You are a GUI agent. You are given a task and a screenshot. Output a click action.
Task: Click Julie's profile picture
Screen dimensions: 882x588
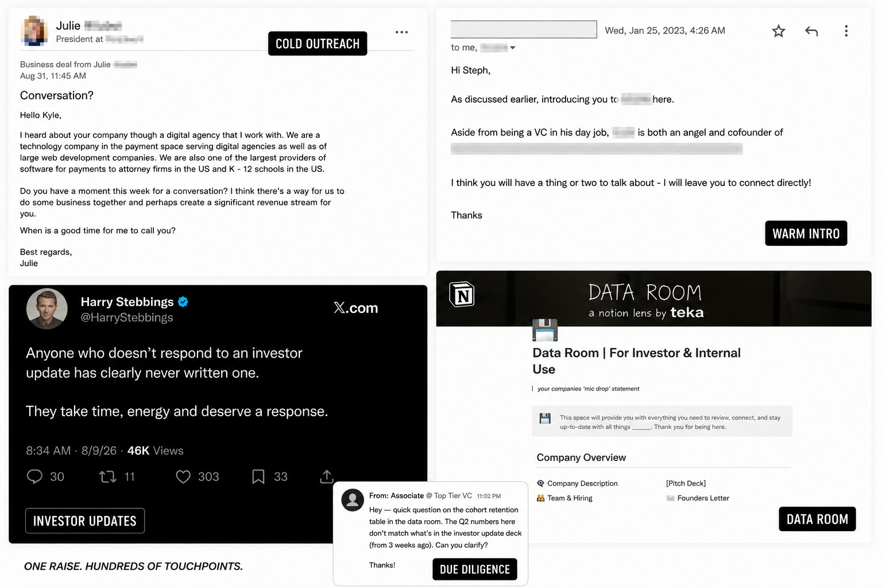click(x=34, y=30)
